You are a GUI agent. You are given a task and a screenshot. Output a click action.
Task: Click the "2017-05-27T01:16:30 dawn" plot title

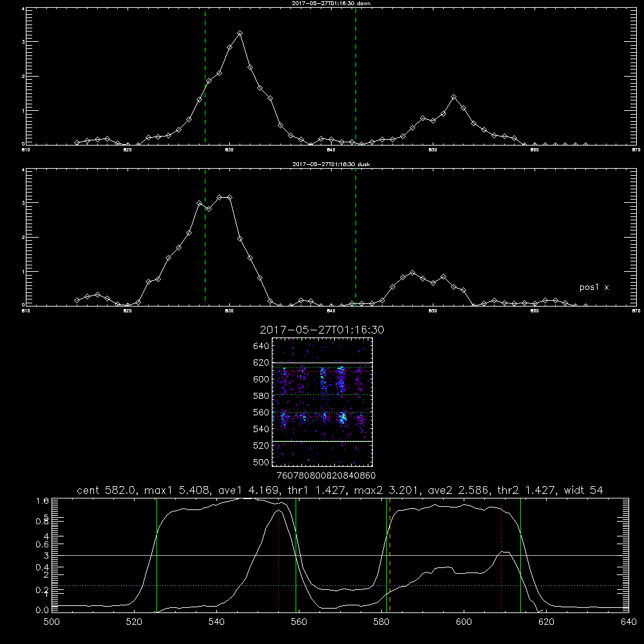pos(331,3)
